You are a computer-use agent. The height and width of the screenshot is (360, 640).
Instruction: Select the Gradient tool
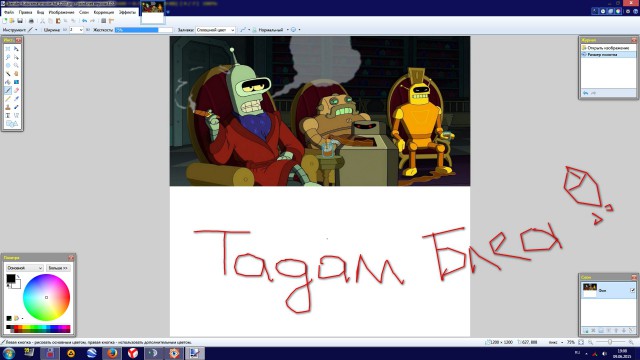[16, 82]
